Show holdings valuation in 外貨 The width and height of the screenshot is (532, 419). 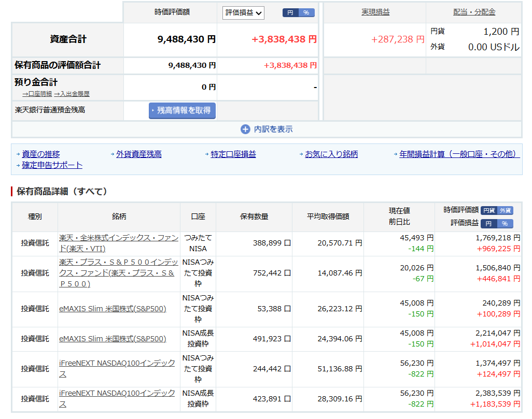[505, 210]
